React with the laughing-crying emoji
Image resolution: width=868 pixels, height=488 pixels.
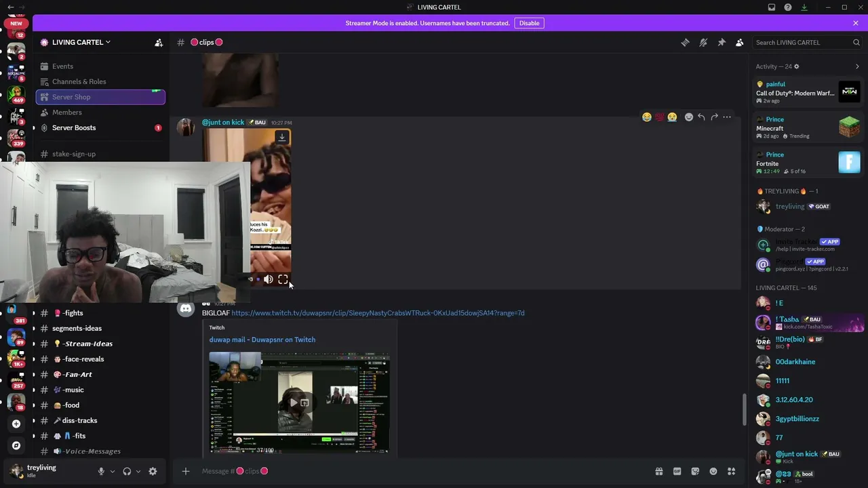click(x=647, y=117)
